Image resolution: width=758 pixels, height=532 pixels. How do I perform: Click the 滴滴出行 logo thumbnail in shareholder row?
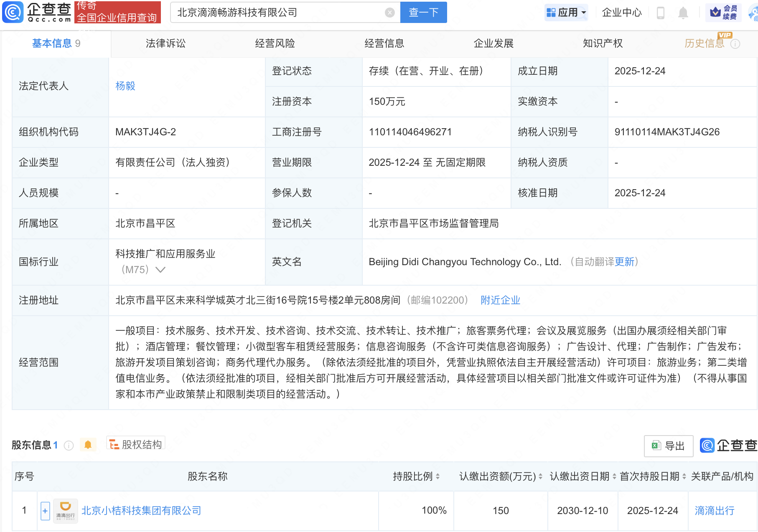(x=65, y=510)
